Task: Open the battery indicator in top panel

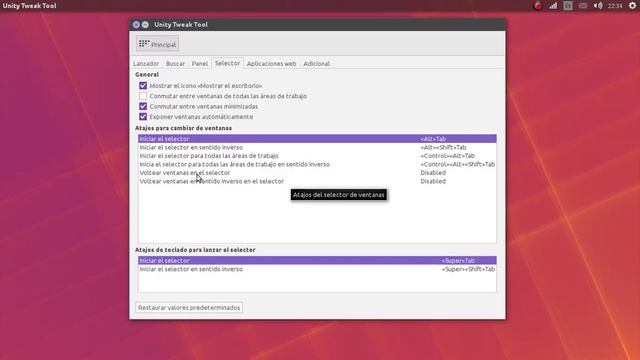Action: point(583,6)
